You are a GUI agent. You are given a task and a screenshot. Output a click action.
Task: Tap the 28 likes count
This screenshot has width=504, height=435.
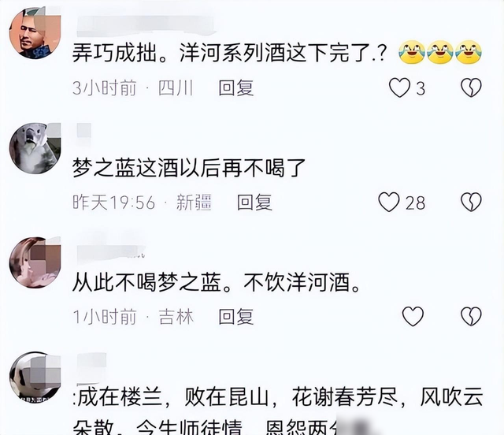tap(415, 203)
